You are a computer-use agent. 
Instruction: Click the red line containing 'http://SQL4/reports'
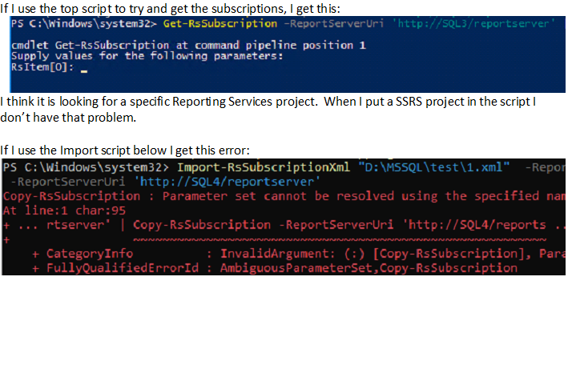pyautogui.click(x=284, y=225)
